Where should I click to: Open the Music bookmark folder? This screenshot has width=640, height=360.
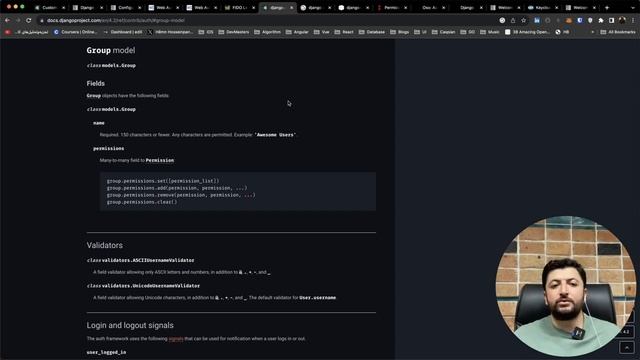coord(489,32)
